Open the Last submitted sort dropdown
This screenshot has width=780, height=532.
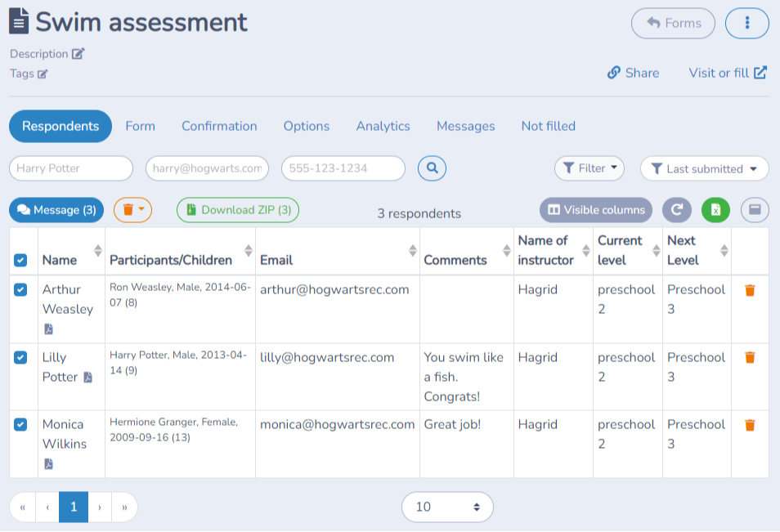click(x=705, y=168)
